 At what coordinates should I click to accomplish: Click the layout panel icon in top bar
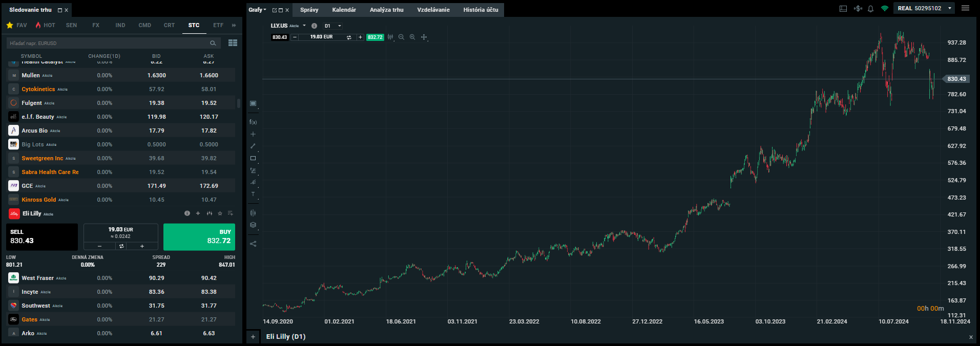(x=843, y=9)
